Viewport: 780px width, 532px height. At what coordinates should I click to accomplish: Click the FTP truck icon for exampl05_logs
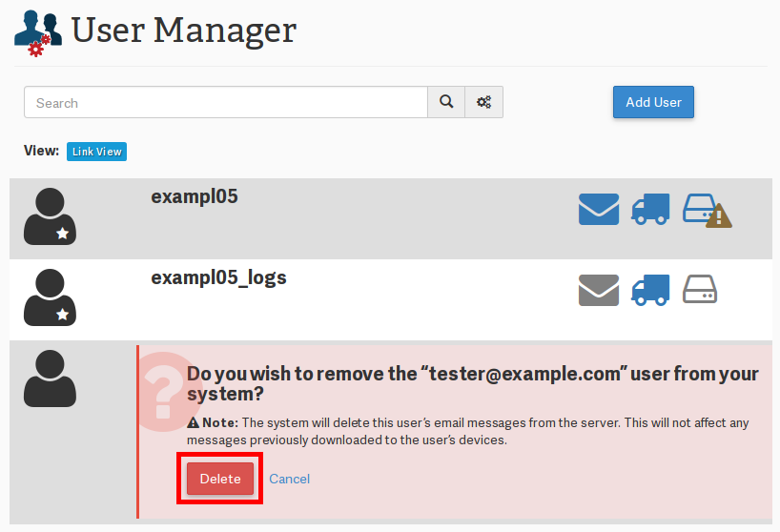point(650,291)
